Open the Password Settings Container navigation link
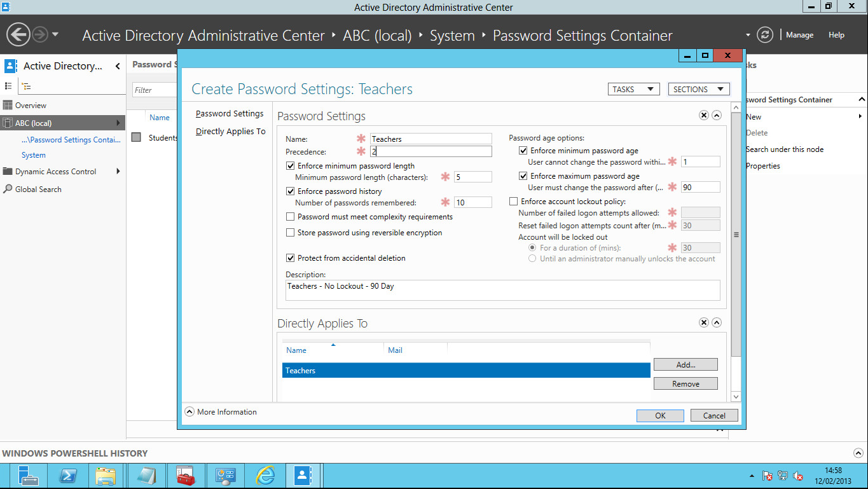 click(x=71, y=140)
